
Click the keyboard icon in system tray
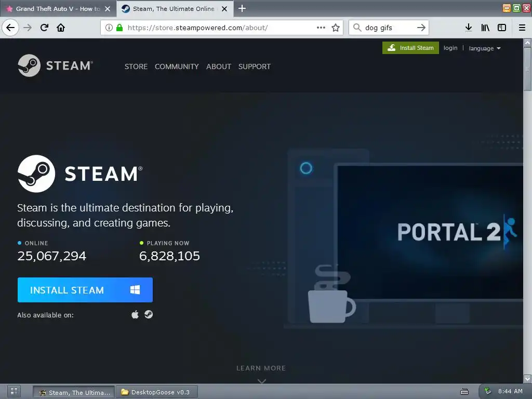tap(464, 392)
